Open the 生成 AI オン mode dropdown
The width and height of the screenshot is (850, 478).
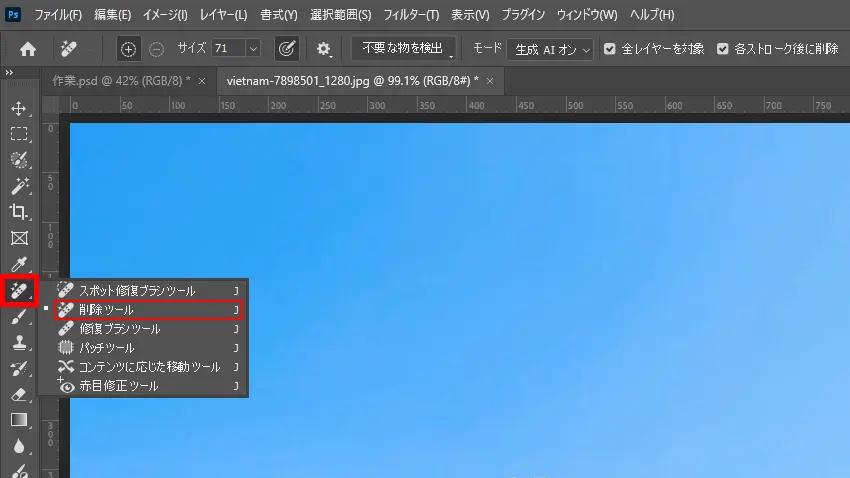(550, 48)
